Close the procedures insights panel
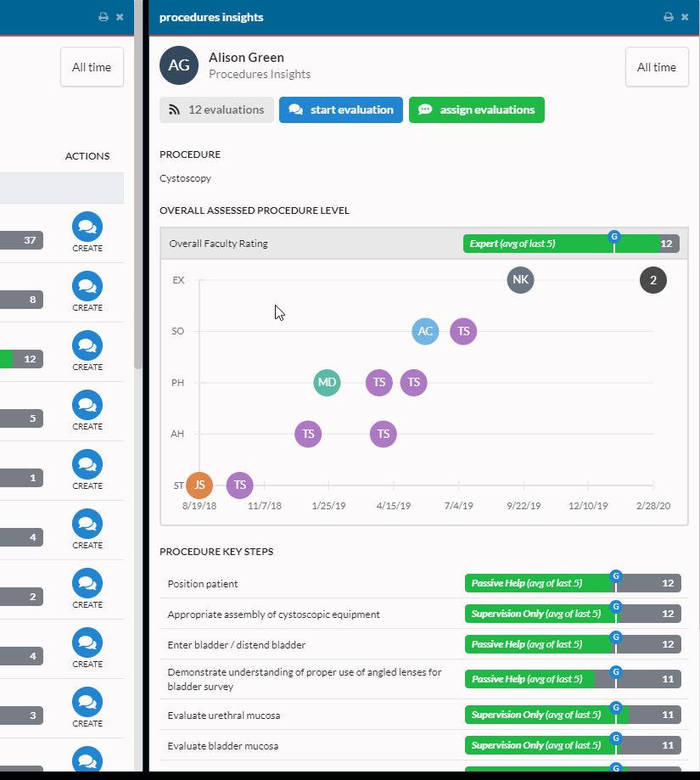The height and width of the screenshot is (780, 700). (x=685, y=17)
